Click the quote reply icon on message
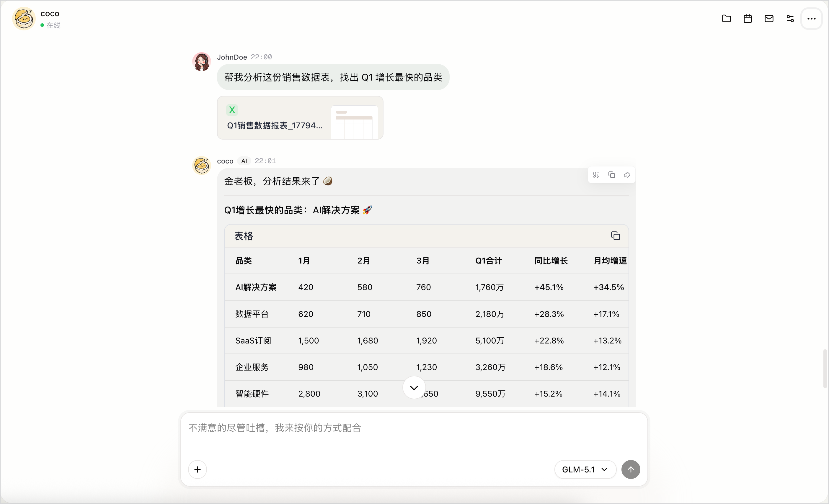The width and height of the screenshot is (829, 504). [596, 175]
